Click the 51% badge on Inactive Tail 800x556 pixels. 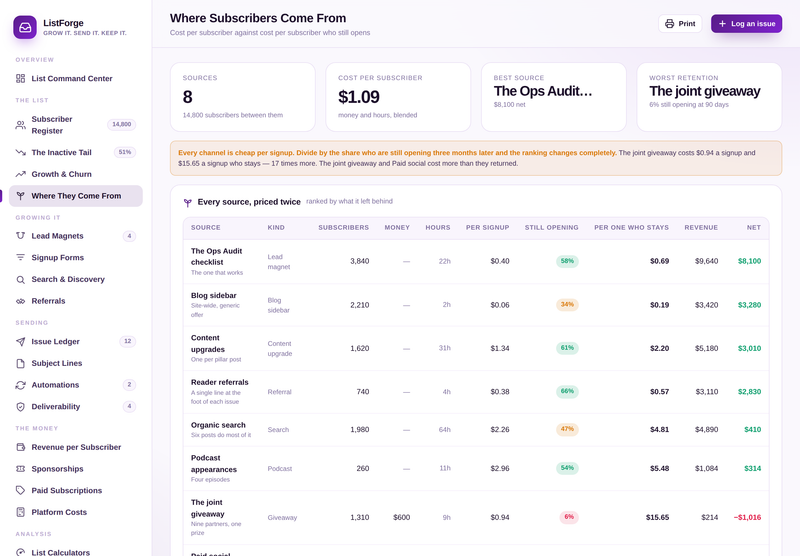124,152
